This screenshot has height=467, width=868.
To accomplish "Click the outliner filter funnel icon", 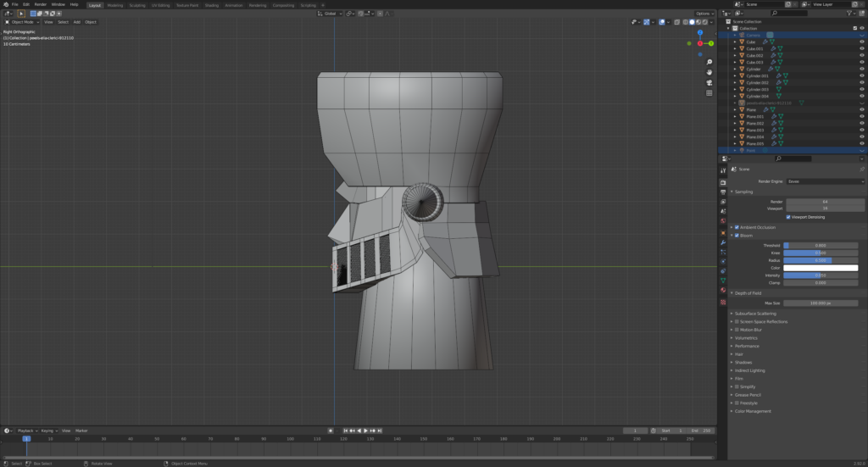I will pyautogui.click(x=848, y=14).
